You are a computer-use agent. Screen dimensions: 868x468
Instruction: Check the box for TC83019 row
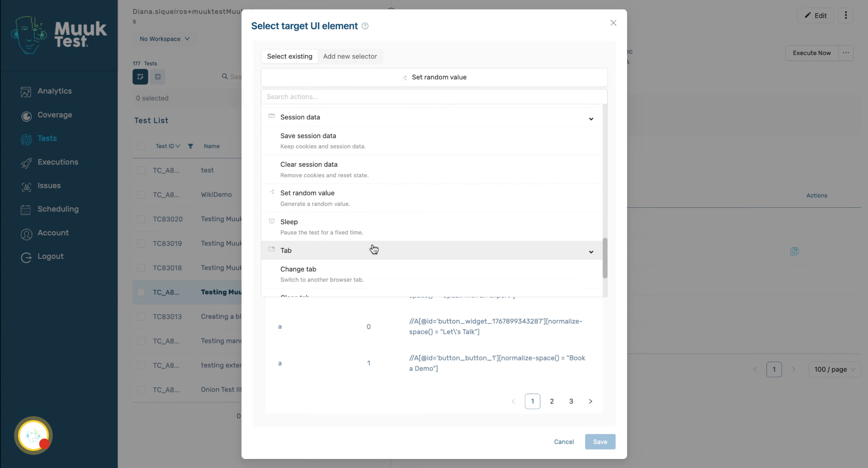141,243
